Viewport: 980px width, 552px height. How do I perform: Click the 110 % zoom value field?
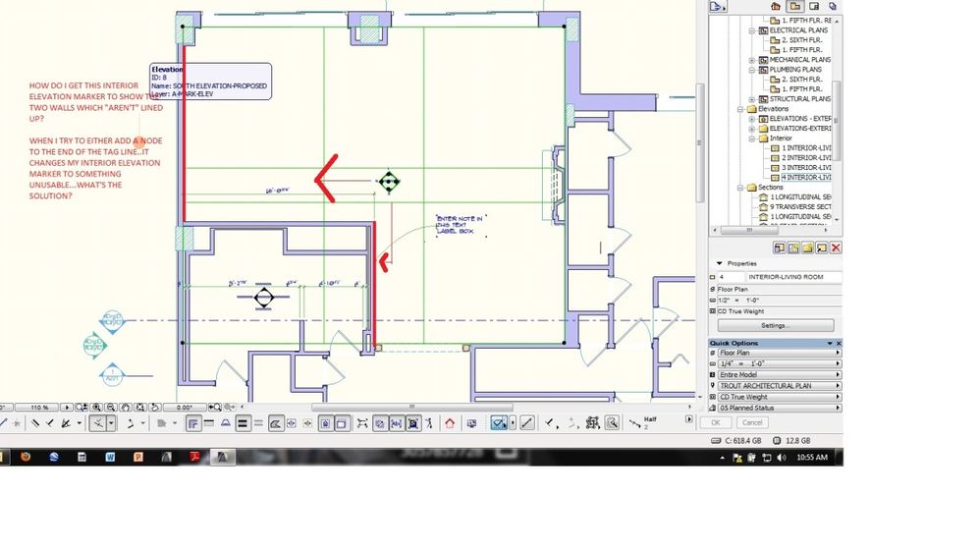pos(38,407)
